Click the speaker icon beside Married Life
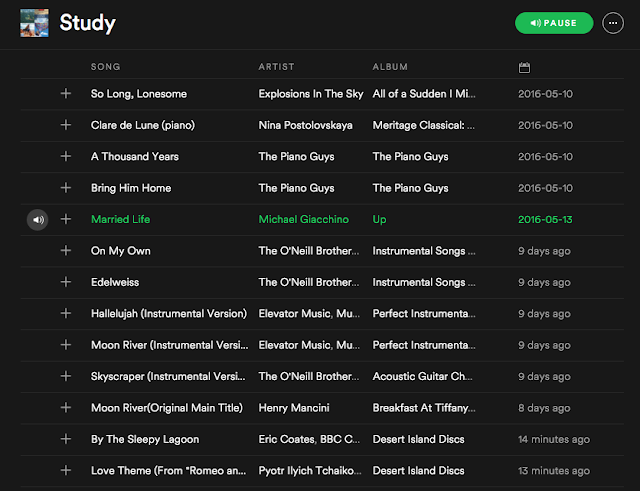The width and height of the screenshot is (640, 491). [x=38, y=220]
